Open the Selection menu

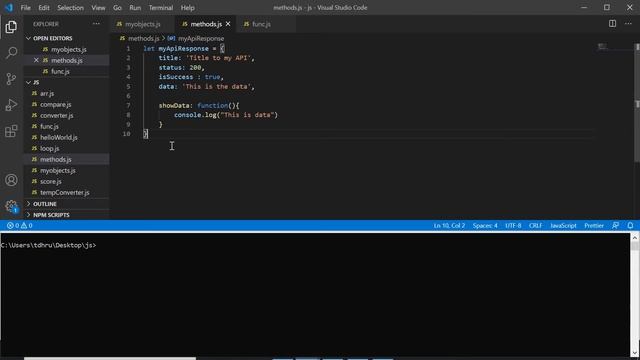point(70,8)
